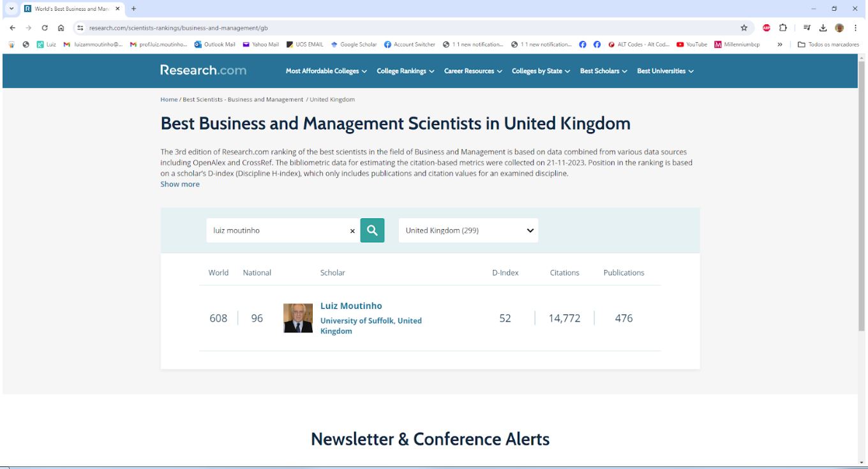Open the Luiz Moutinho scholar profile link
The width and height of the screenshot is (868, 469).
click(x=351, y=306)
